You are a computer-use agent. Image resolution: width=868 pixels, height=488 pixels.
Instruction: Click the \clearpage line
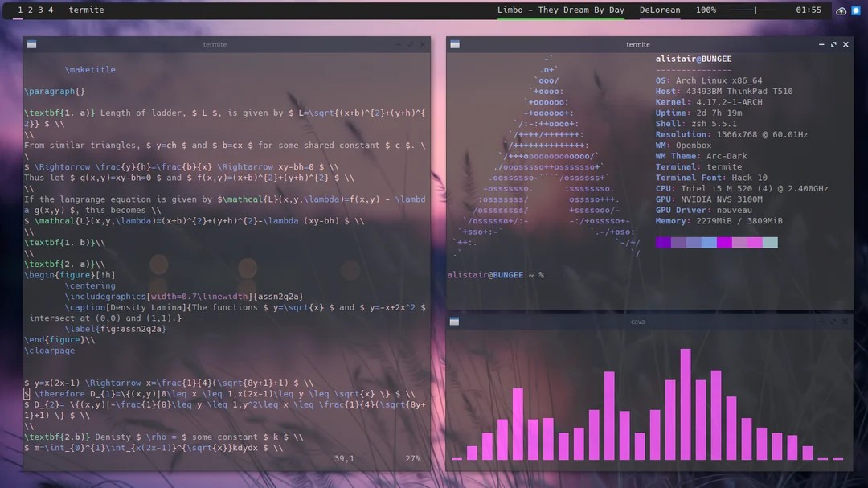click(49, 351)
